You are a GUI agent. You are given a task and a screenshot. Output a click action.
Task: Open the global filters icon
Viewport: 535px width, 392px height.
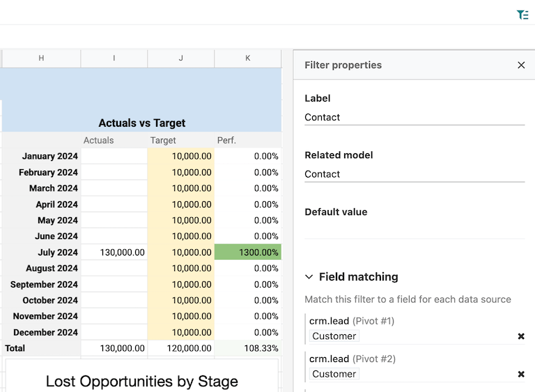point(522,15)
